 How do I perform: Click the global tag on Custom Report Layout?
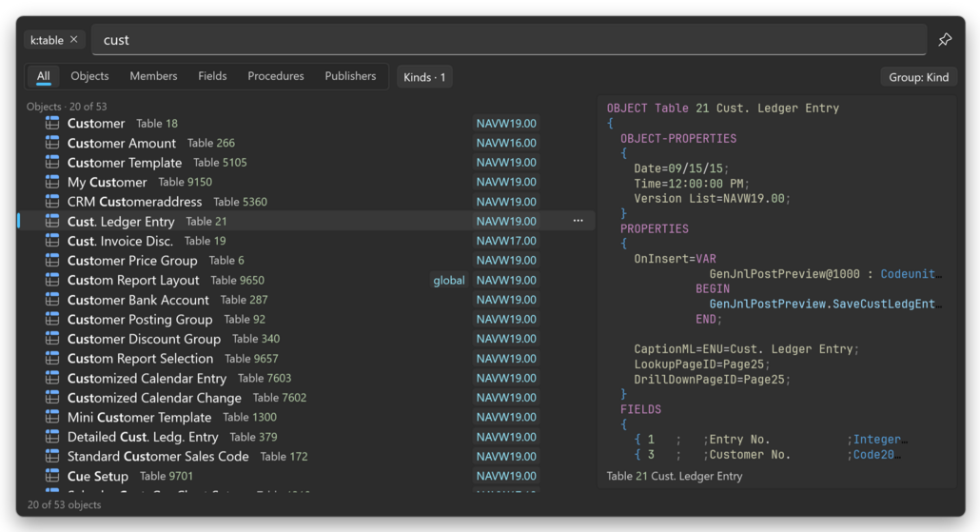click(449, 280)
